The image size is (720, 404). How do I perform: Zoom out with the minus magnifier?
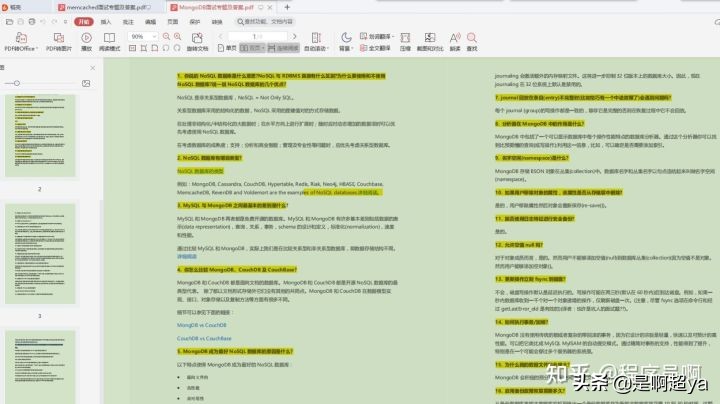(x=166, y=36)
